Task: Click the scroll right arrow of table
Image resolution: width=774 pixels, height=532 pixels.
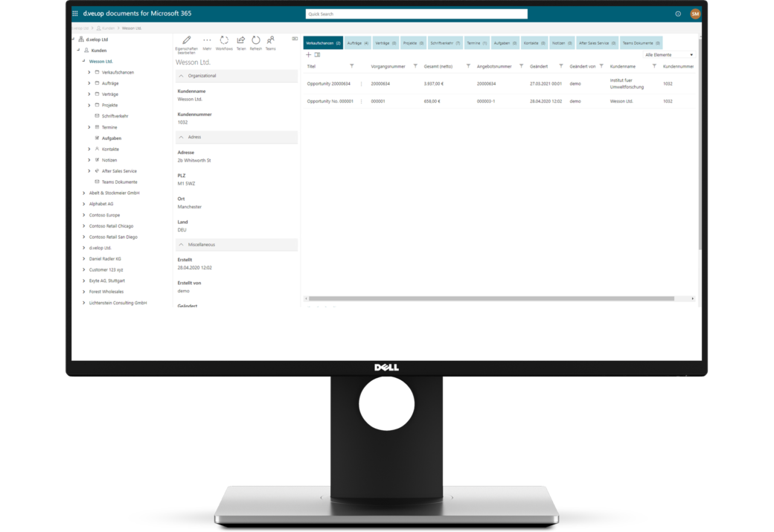Action: coord(693,298)
